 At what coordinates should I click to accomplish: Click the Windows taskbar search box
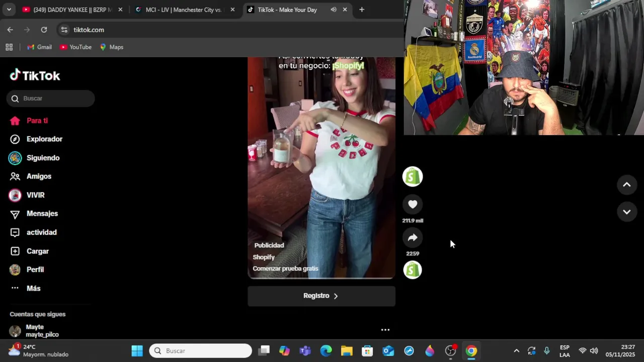tap(200, 350)
